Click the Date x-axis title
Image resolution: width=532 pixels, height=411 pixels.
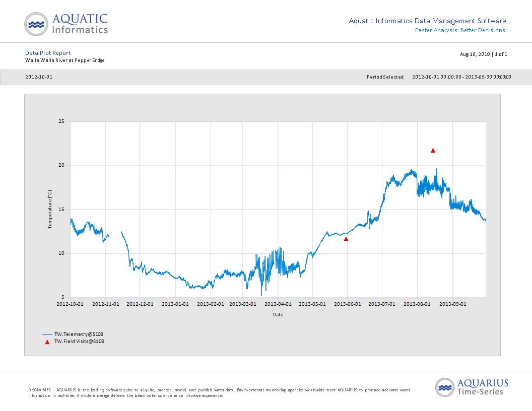tap(278, 315)
